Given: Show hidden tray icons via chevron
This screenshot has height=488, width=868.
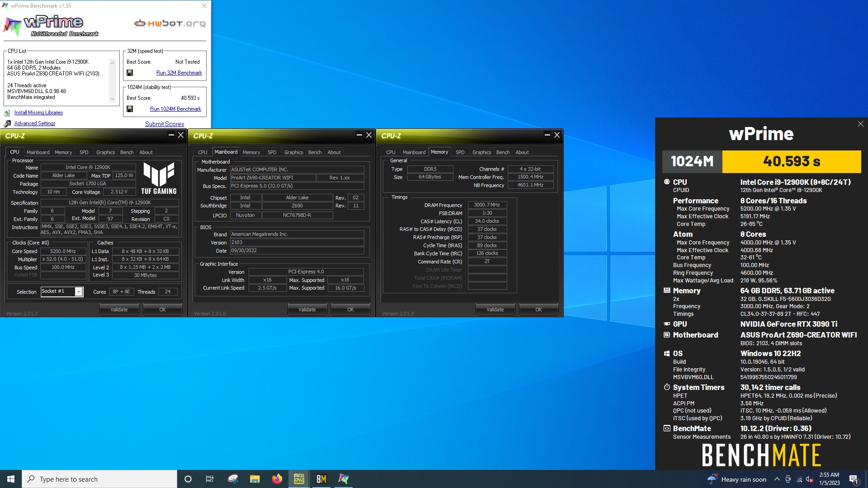Looking at the screenshot, I should (777, 479).
